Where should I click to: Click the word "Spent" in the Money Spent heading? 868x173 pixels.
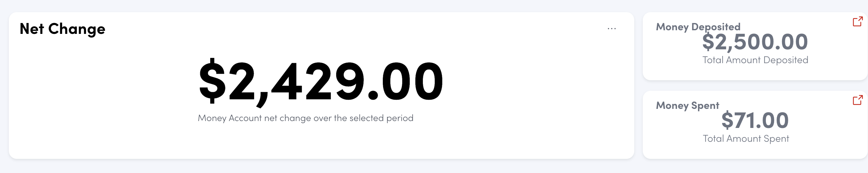[x=705, y=106]
